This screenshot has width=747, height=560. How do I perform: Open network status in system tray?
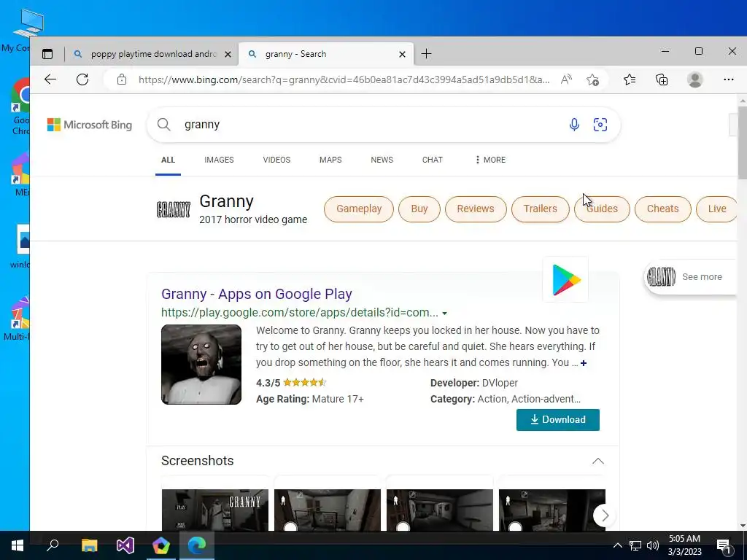(x=635, y=545)
